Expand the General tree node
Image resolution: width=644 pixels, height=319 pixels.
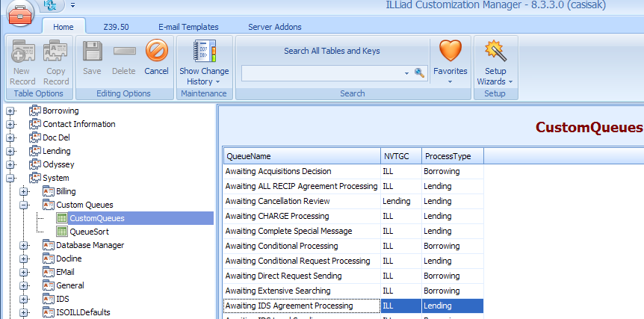(24, 285)
